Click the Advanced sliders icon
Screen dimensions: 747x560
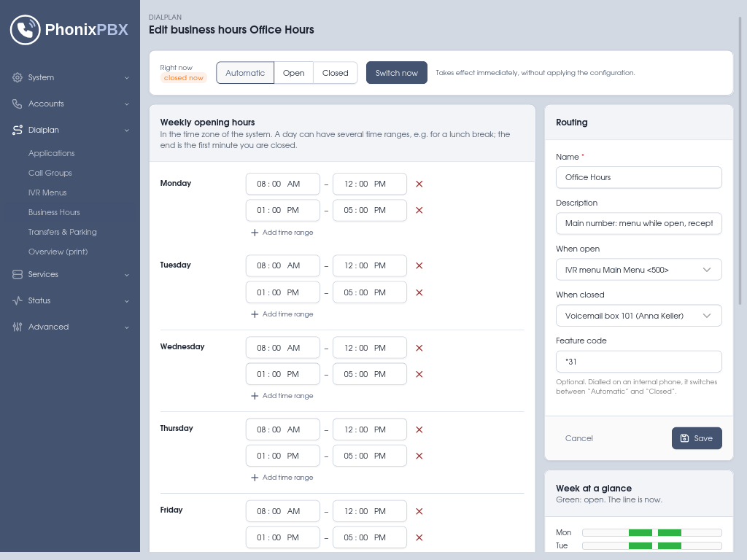(x=18, y=327)
